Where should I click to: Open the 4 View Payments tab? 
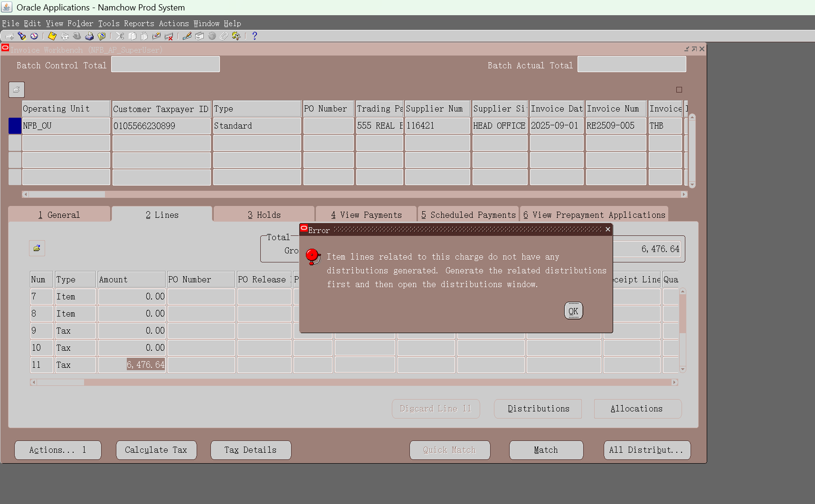tap(366, 215)
